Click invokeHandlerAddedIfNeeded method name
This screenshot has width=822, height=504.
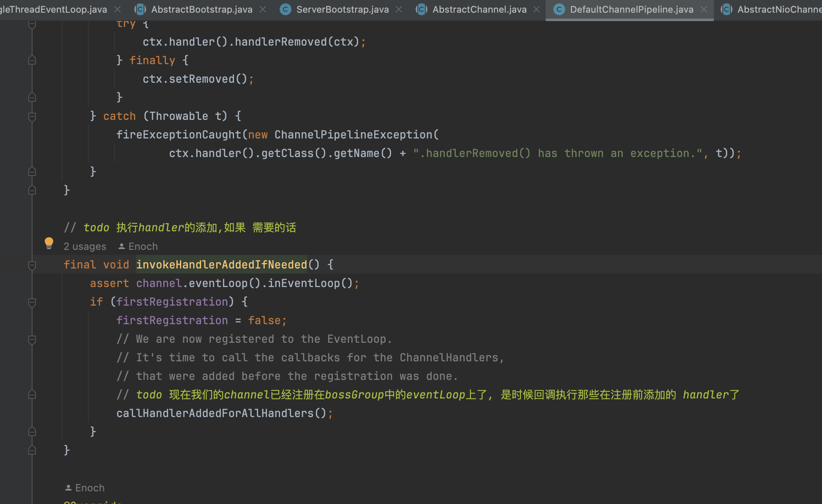(x=221, y=265)
